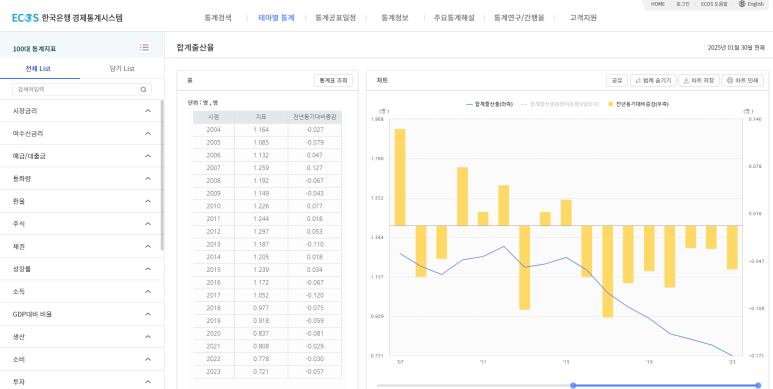773x389 pixels.
Task: Click the 공유 share button
Action: coord(617,80)
